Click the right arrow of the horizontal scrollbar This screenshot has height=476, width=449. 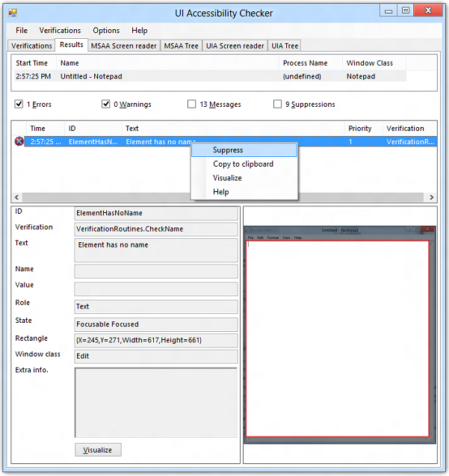point(431,197)
